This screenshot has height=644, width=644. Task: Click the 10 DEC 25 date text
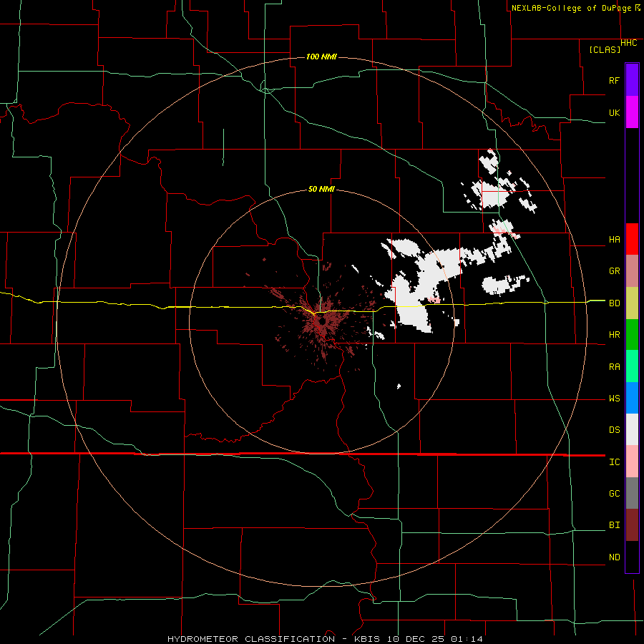pos(416,639)
